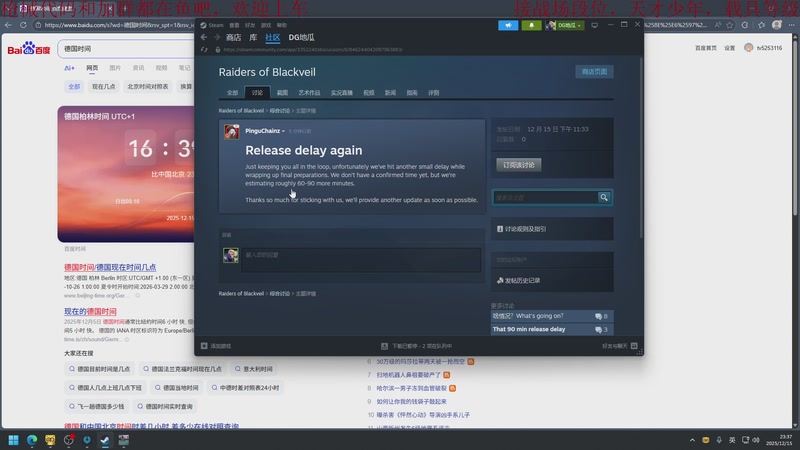Reload the Steam community page

tap(204, 49)
